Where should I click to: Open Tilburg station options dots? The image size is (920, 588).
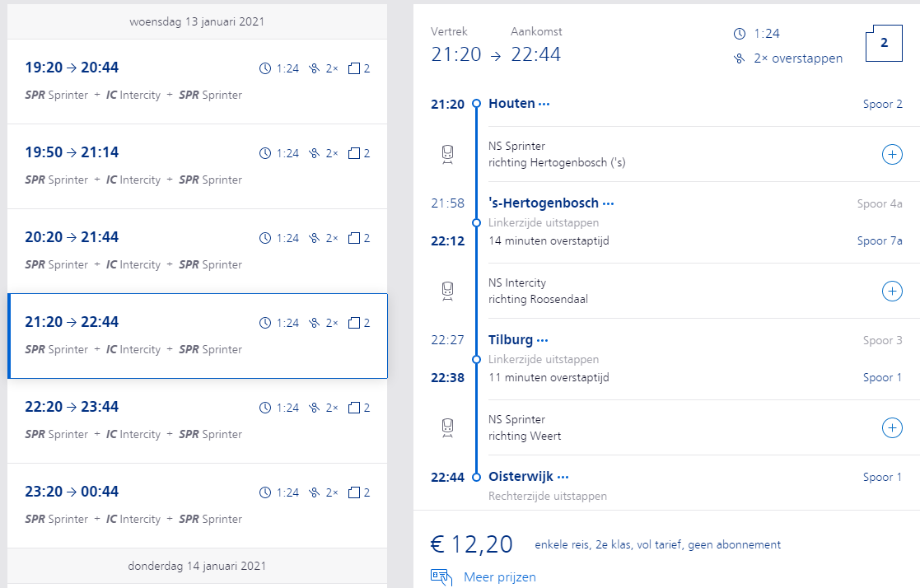[x=542, y=340]
